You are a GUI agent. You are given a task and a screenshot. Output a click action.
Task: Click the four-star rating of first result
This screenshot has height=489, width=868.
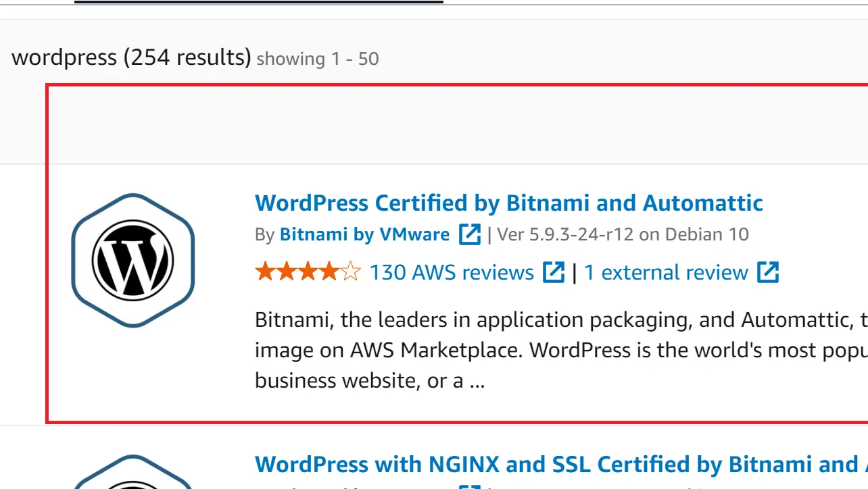point(308,273)
